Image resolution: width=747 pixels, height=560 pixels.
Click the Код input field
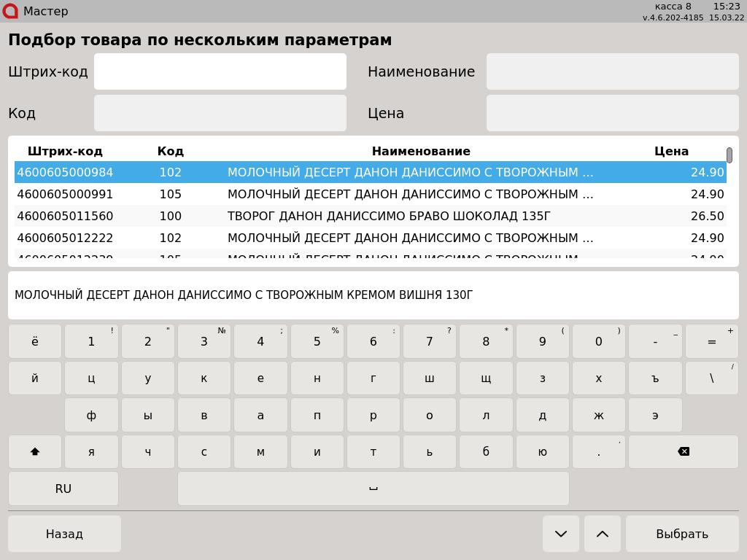click(x=220, y=113)
